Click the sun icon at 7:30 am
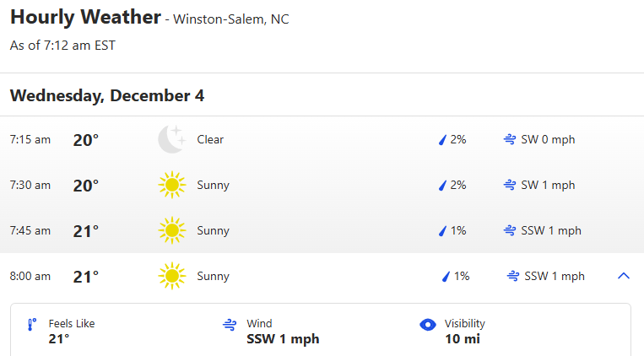This screenshot has width=644, height=356. [x=171, y=185]
